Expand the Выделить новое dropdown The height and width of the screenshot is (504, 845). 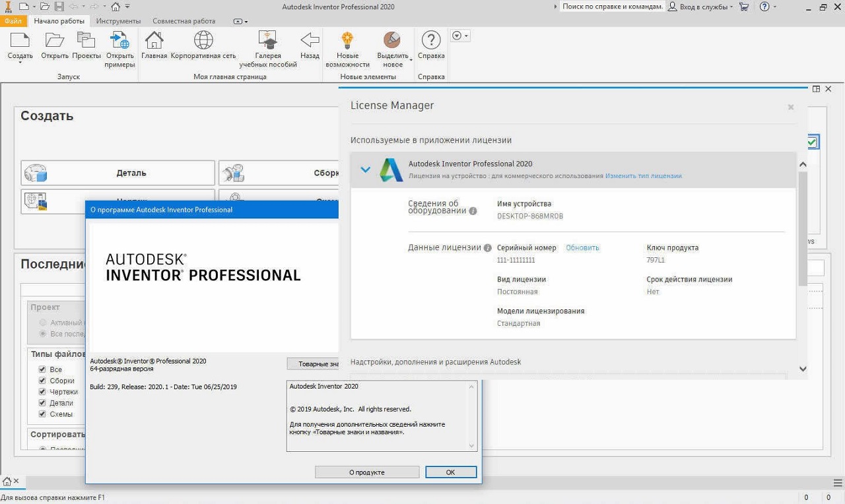tap(411, 60)
